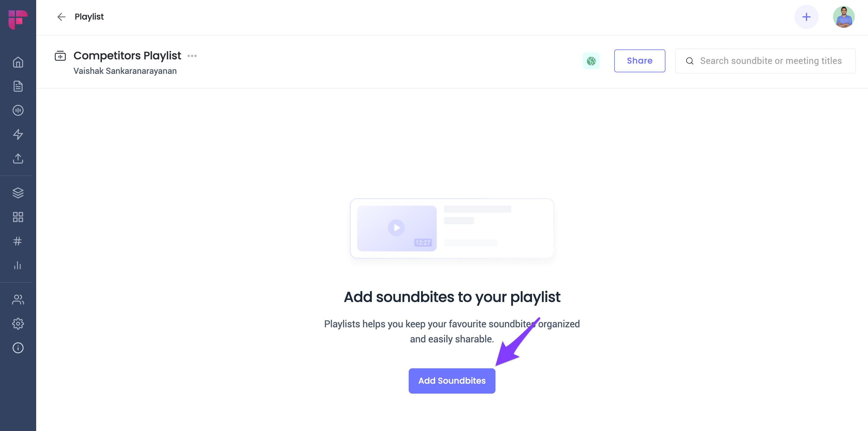Open the user profile avatar menu
This screenshot has width=868, height=431.
[x=843, y=17]
